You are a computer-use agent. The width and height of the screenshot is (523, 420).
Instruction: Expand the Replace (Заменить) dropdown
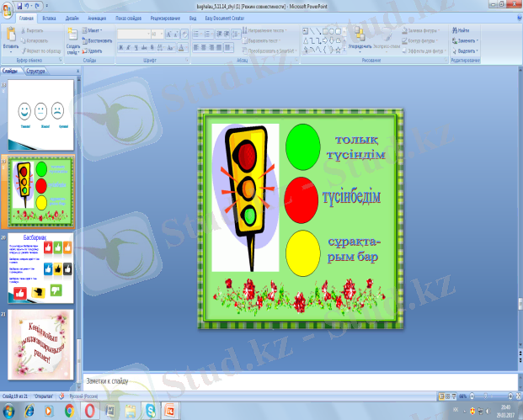[467, 40]
